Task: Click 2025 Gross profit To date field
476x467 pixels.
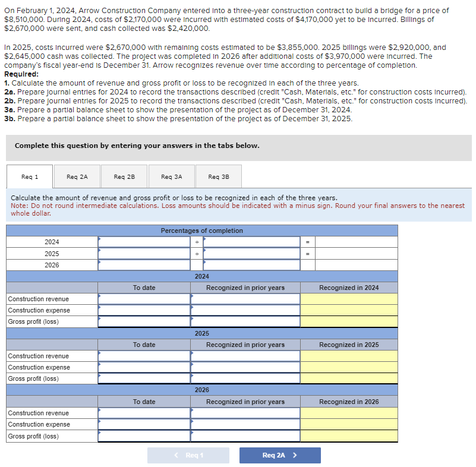Action: (x=144, y=378)
